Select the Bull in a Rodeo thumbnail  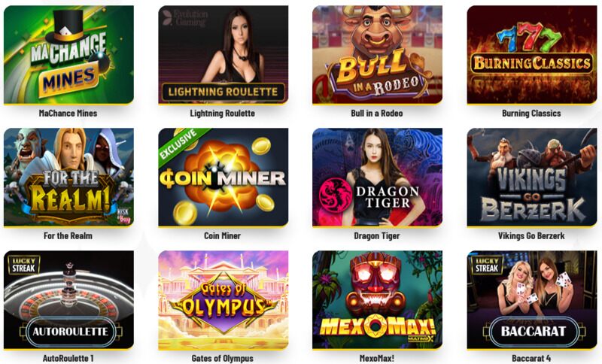(x=378, y=54)
